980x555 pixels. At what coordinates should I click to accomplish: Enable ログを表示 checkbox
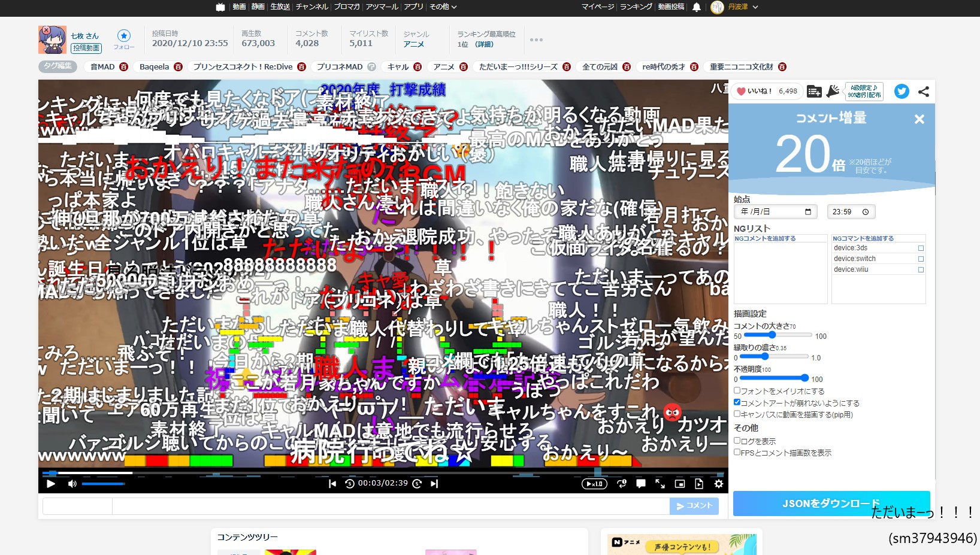[737, 441]
